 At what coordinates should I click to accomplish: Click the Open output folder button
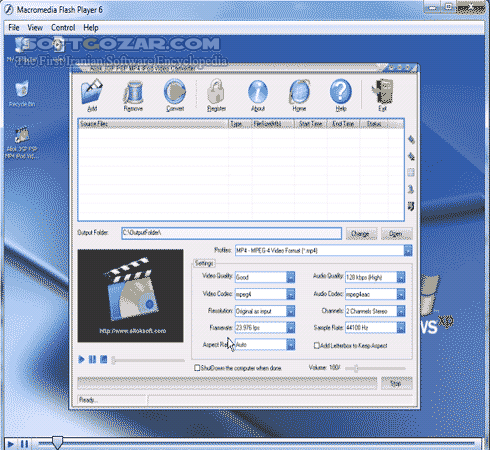[396, 234]
